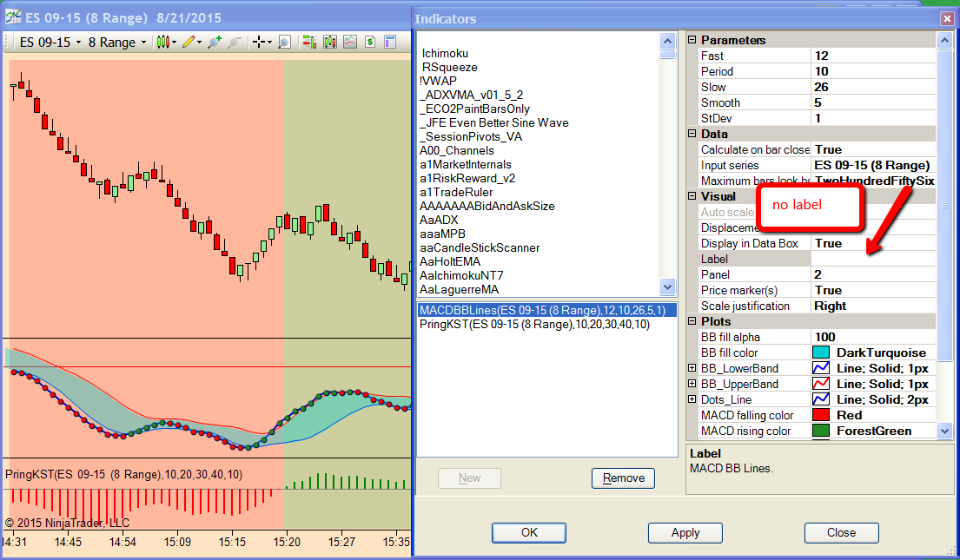Click Input series ES 09-15 value

[x=873, y=165]
